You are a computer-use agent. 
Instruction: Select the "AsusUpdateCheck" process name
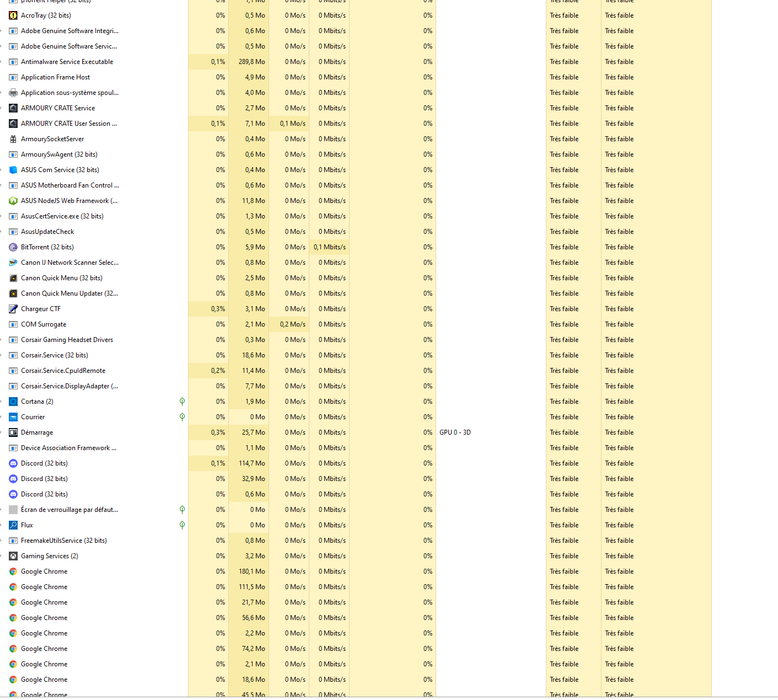(47, 232)
